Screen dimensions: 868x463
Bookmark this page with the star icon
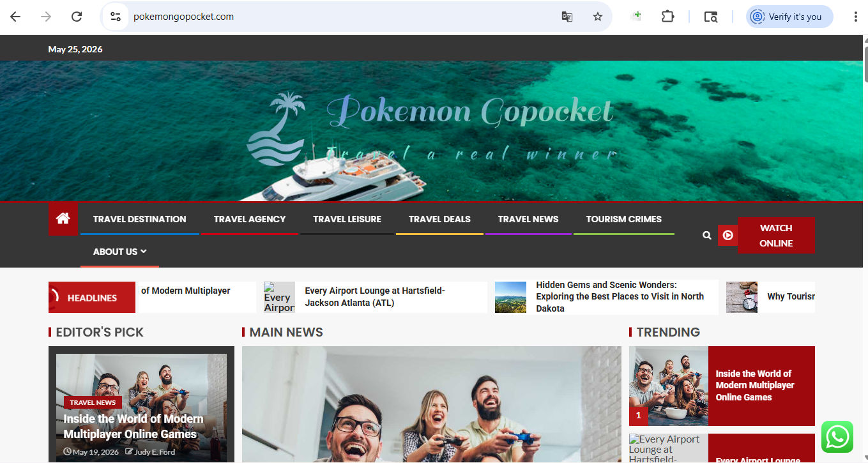coord(597,17)
